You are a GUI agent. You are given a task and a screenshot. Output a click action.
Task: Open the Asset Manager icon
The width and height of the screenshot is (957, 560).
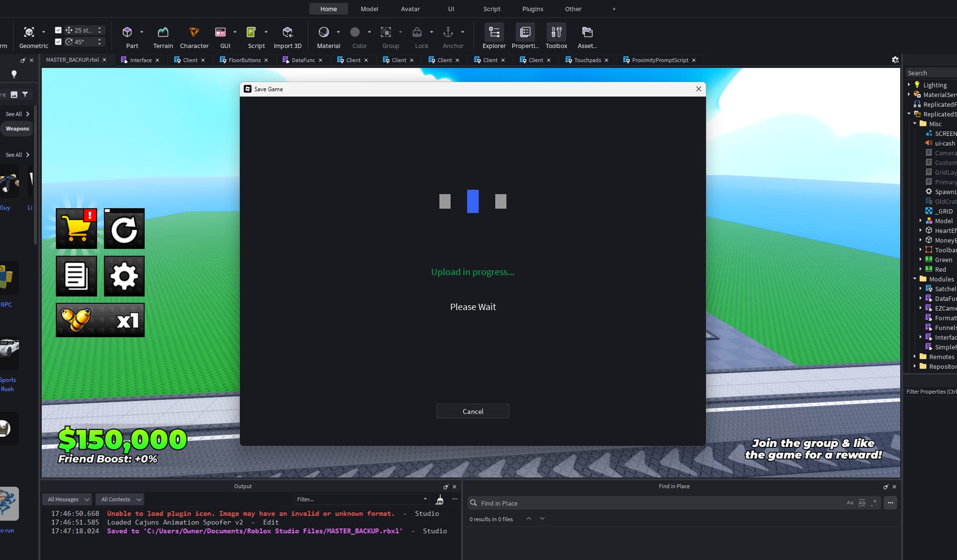pos(587,32)
